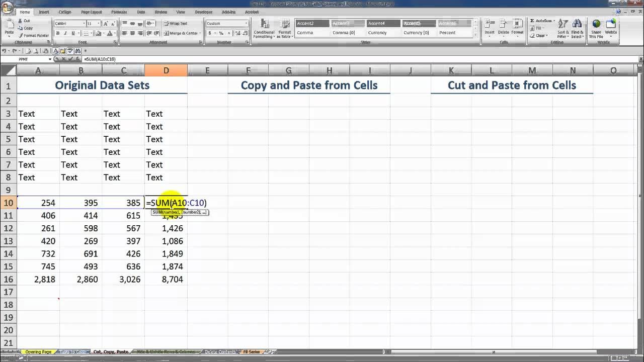
Task: Apply the Comma cell style
Action: point(312,33)
